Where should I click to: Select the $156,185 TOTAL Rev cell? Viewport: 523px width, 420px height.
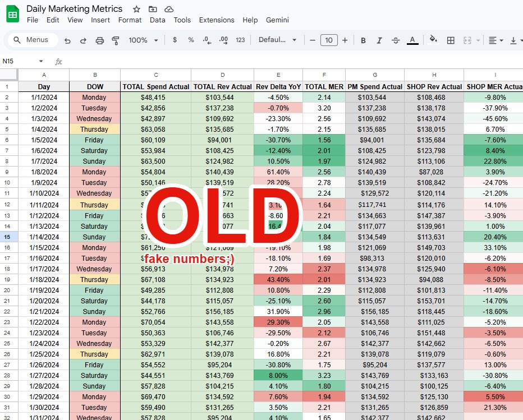(222, 312)
